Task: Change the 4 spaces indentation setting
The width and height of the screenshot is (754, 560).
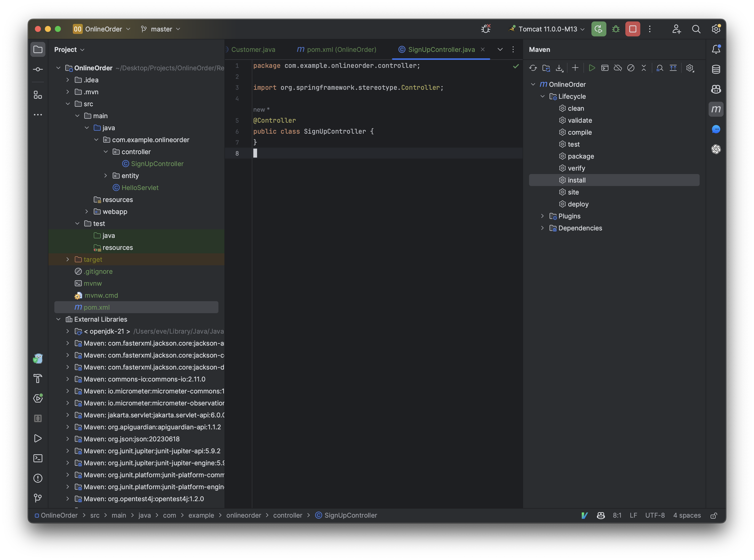Action: [x=686, y=515]
